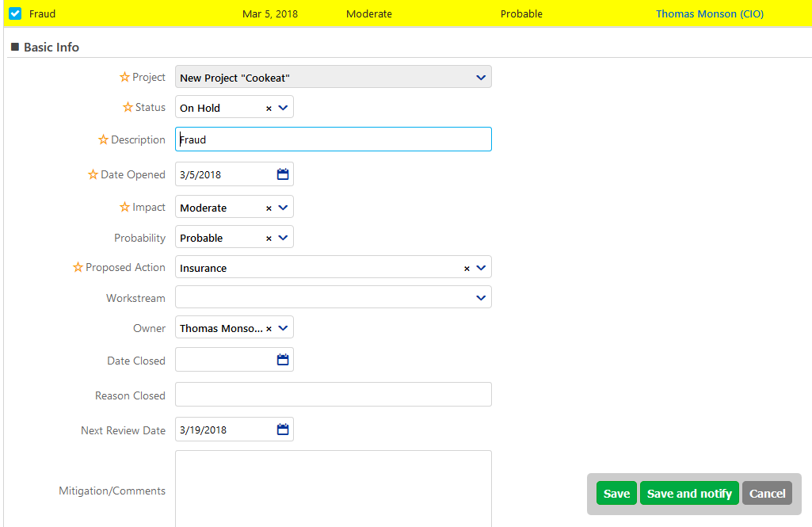The height and width of the screenshot is (527, 812).
Task: Open the Date Opened calendar picker
Action: (x=283, y=174)
